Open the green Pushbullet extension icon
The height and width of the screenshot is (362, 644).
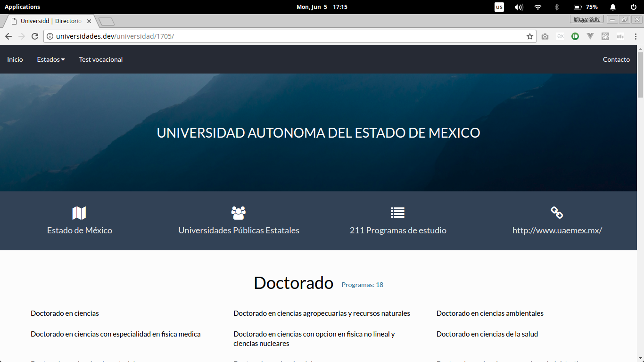[x=575, y=36]
